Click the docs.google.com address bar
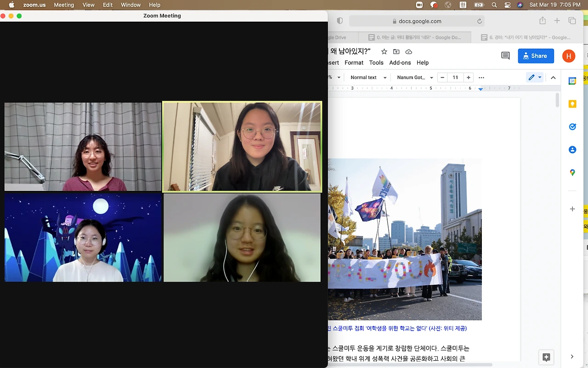Image resolution: width=588 pixels, height=368 pixels. [x=417, y=21]
